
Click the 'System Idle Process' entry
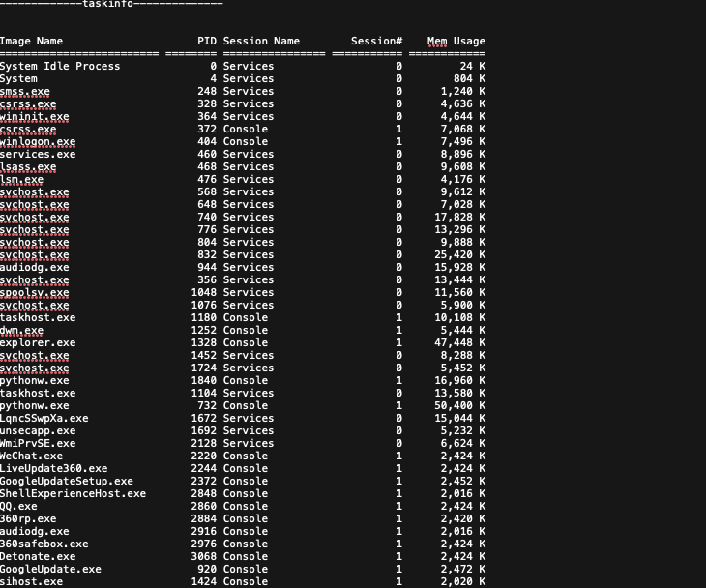(x=60, y=66)
